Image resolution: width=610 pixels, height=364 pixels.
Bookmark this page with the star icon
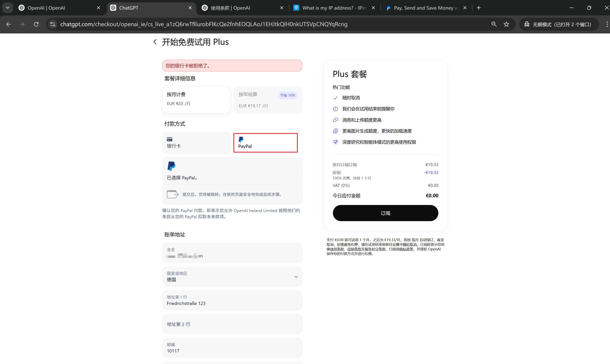(506, 24)
